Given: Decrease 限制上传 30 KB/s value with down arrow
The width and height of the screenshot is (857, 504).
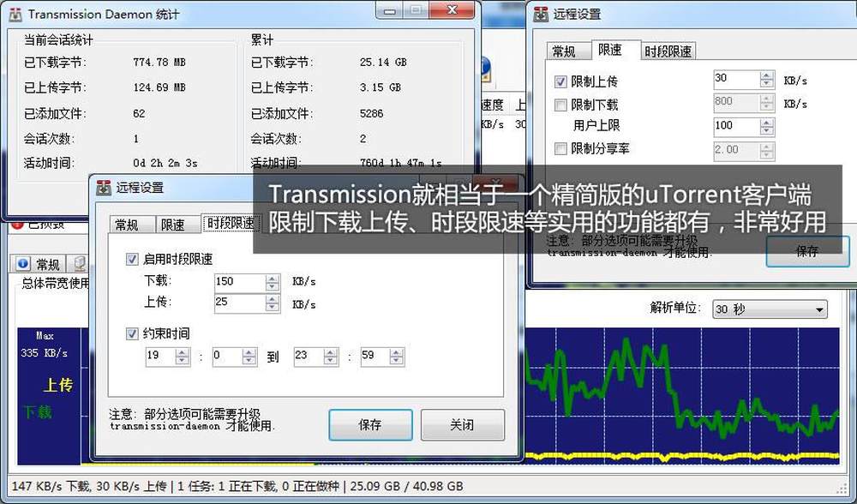Looking at the screenshot, I should click(x=767, y=83).
